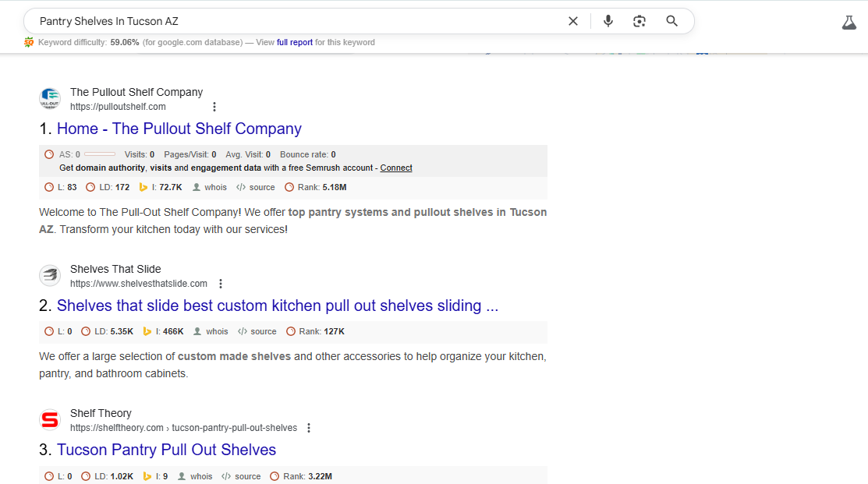Click the Shelves That Slide favicon
The image size is (868, 484).
[x=49, y=276]
